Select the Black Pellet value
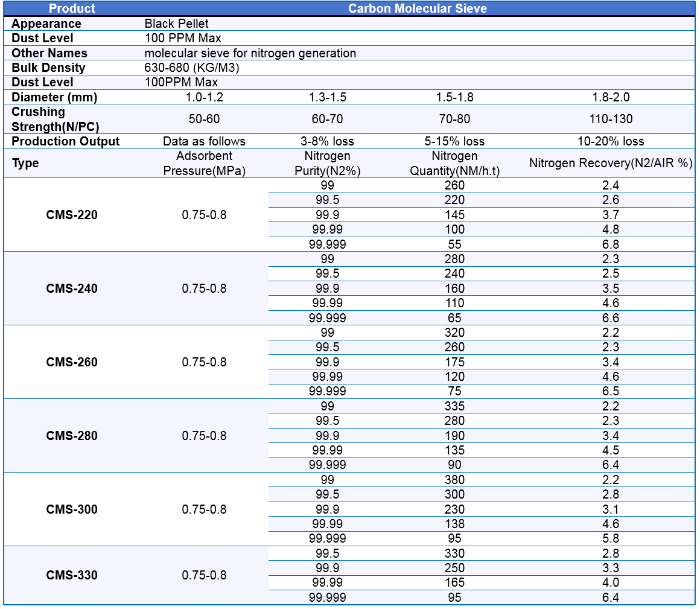The image size is (700, 609). (x=176, y=24)
